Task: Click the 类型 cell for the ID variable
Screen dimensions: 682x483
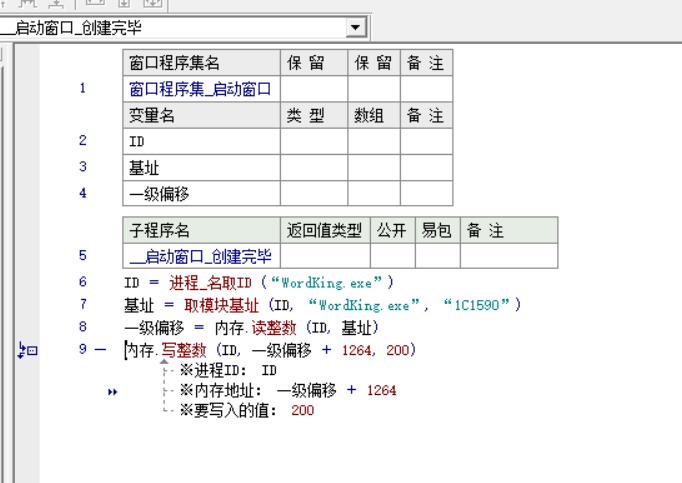Action: click(313, 141)
